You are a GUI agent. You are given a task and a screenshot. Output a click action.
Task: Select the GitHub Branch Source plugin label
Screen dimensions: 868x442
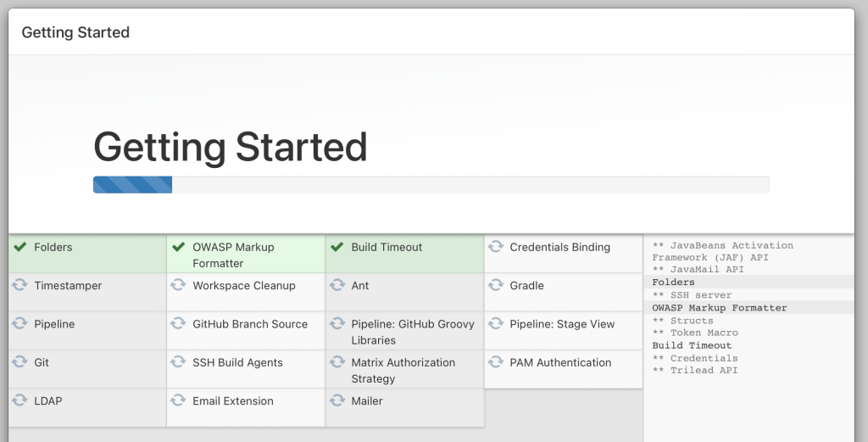[249, 324]
